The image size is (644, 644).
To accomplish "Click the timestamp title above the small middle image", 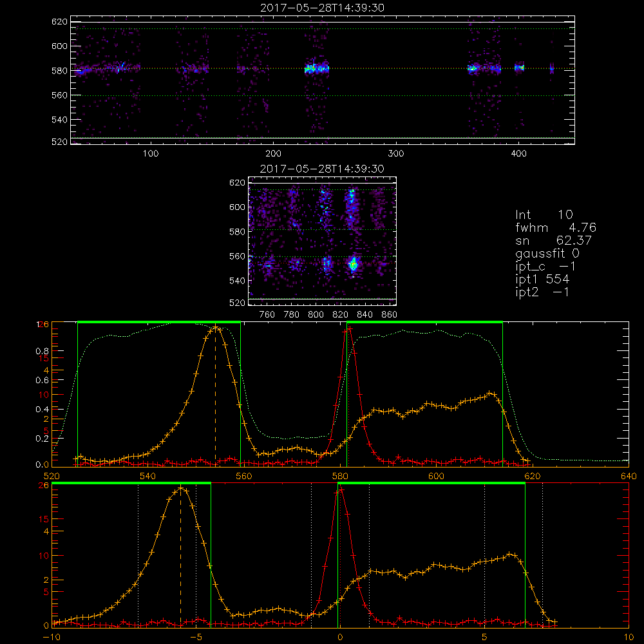I will click(323, 169).
